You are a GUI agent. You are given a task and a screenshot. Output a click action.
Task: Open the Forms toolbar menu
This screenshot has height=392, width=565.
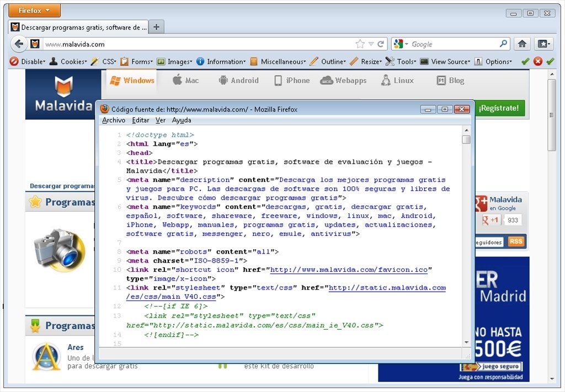[137, 62]
